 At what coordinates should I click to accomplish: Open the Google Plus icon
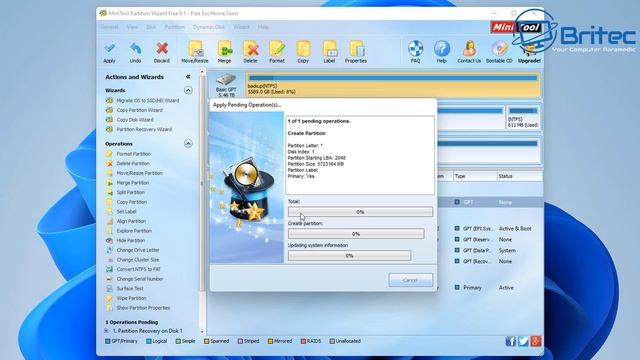[x=536, y=341]
